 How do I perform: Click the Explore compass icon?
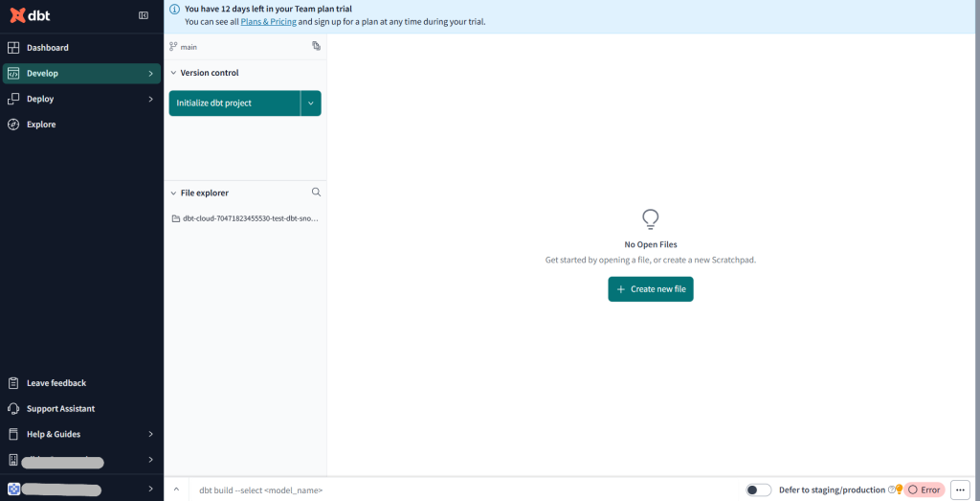pos(13,125)
